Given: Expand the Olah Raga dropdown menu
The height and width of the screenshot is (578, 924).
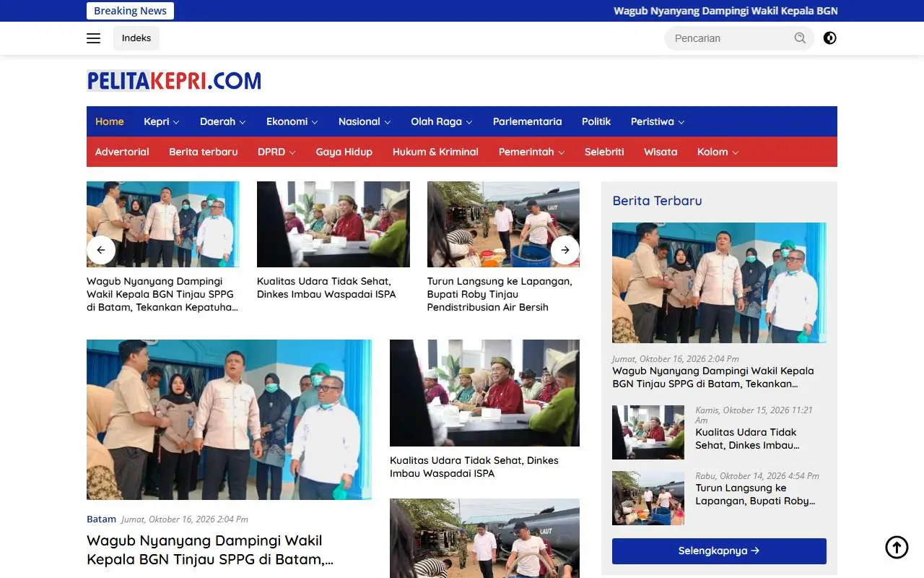Looking at the screenshot, I should (x=442, y=121).
